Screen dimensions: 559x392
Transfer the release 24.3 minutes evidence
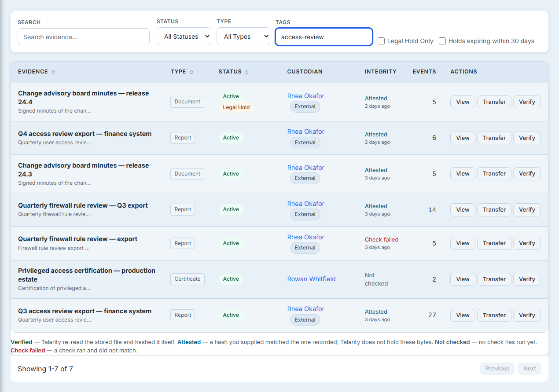[x=494, y=173]
